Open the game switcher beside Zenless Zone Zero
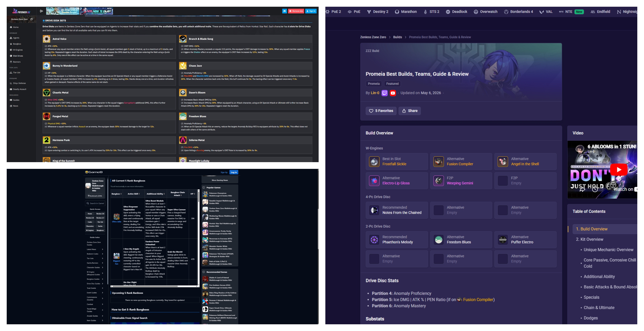Viewport: 644px width, 331px height. 32,19
